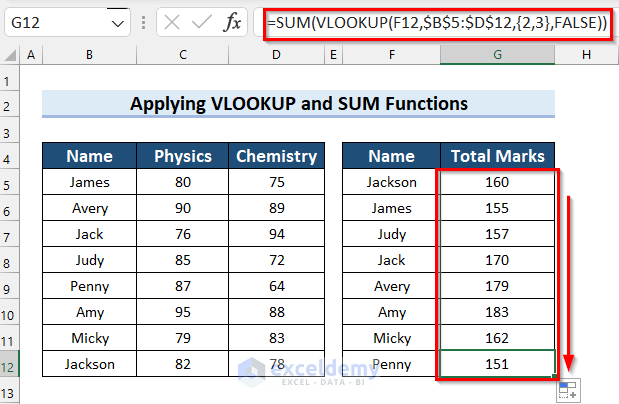Click Total Marks value 151
The height and width of the screenshot is (404, 619).
(x=497, y=364)
